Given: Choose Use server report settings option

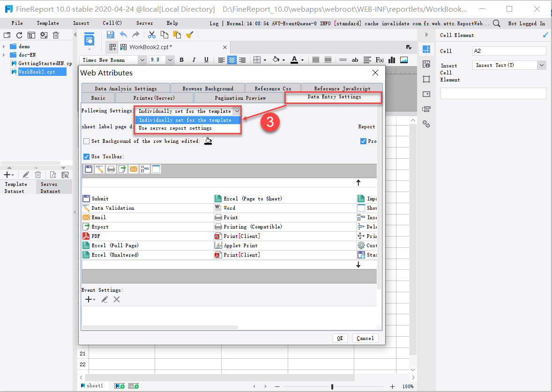Looking at the screenshot, I should (188, 128).
